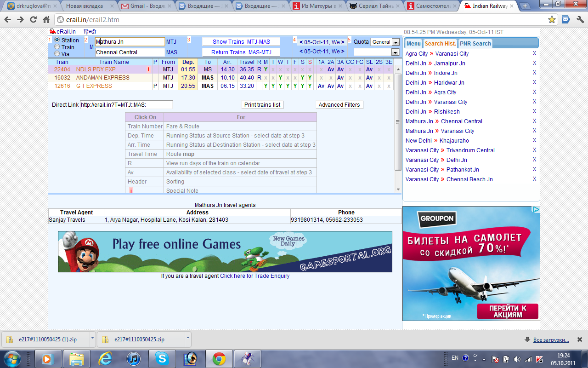Switch to the PNR Search tab
The width and height of the screenshot is (588, 368).
(x=475, y=44)
